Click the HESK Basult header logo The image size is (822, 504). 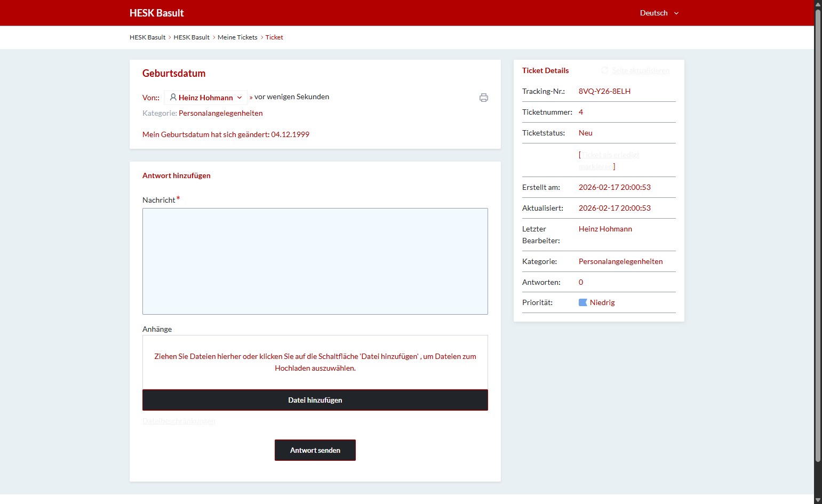coord(156,13)
